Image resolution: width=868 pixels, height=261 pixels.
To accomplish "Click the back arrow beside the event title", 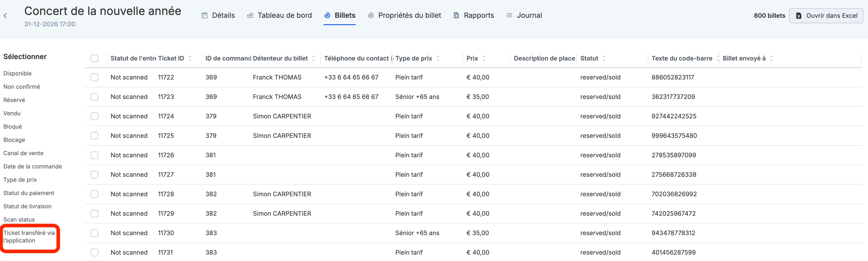I will pyautogui.click(x=5, y=15).
